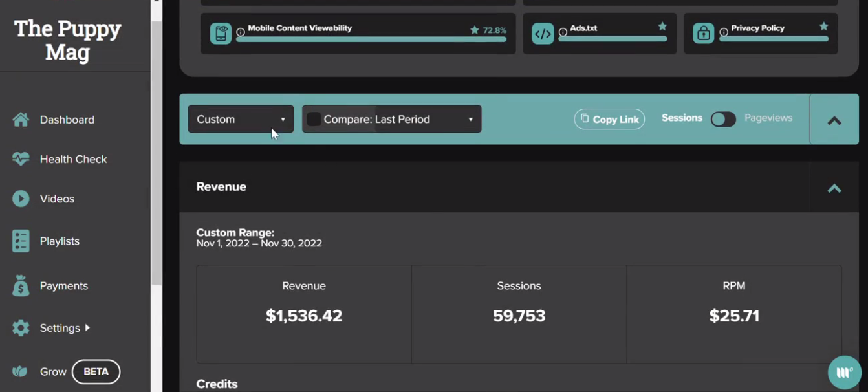
Task: Open the Custom date range dropdown
Action: pos(241,119)
